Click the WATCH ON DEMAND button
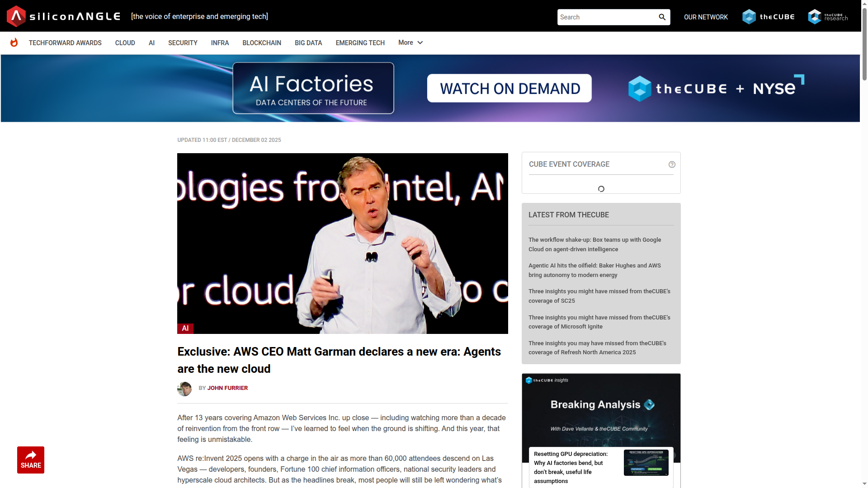Image resolution: width=868 pixels, height=488 pixels. pos(509,89)
